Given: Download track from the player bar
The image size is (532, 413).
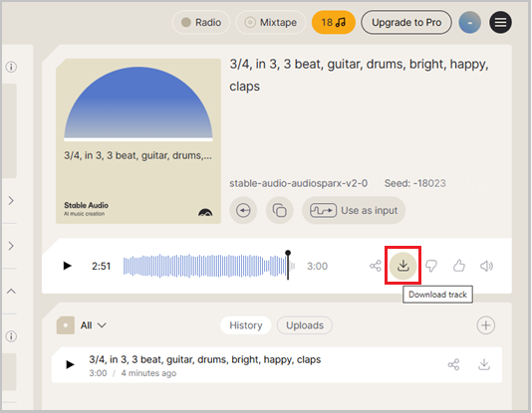Looking at the screenshot, I should (403, 266).
